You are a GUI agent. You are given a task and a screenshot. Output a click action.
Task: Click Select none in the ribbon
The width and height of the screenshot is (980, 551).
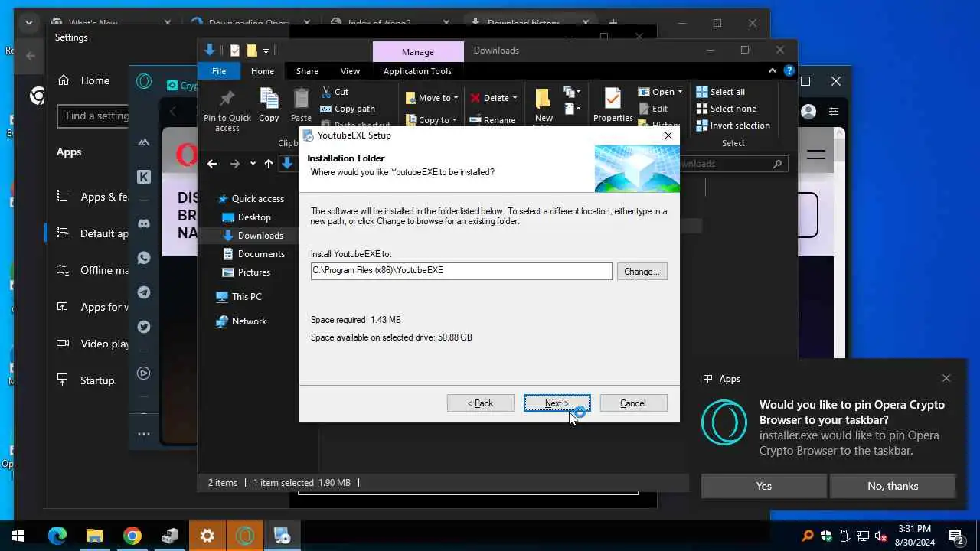pos(726,109)
